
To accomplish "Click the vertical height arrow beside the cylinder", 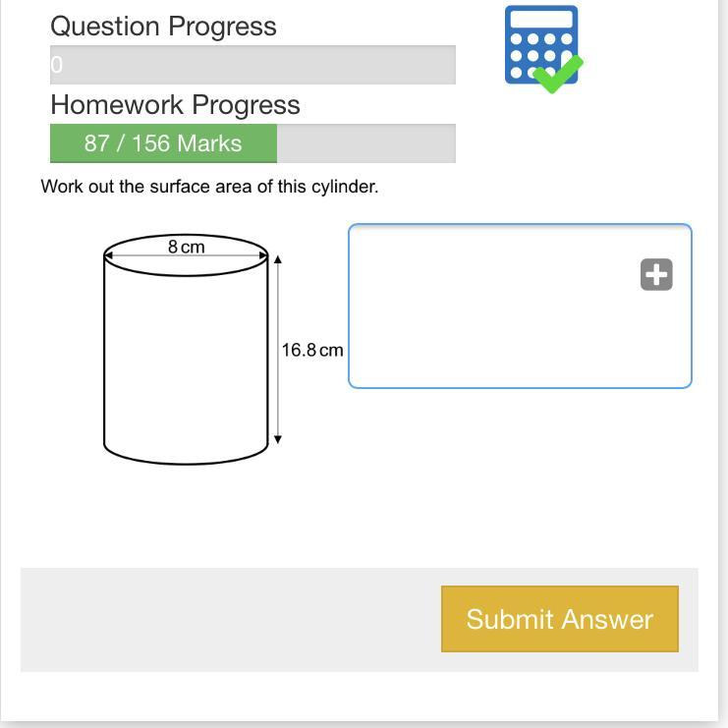I will point(278,393).
